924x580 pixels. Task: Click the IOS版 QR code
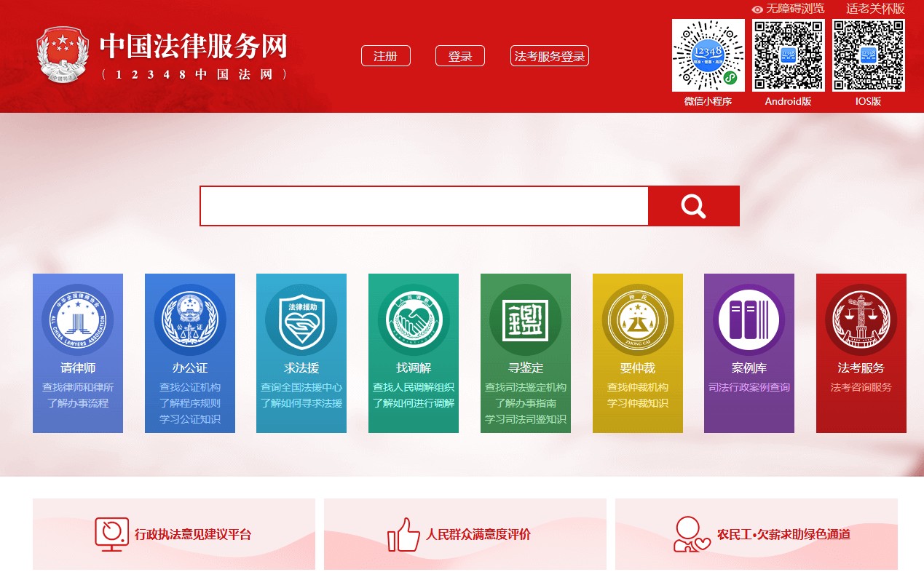click(x=869, y=55)
